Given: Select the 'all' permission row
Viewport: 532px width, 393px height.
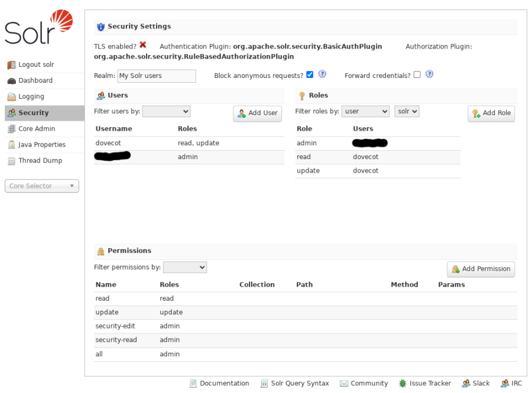Looking at the screenshot, I should (306, 355).
